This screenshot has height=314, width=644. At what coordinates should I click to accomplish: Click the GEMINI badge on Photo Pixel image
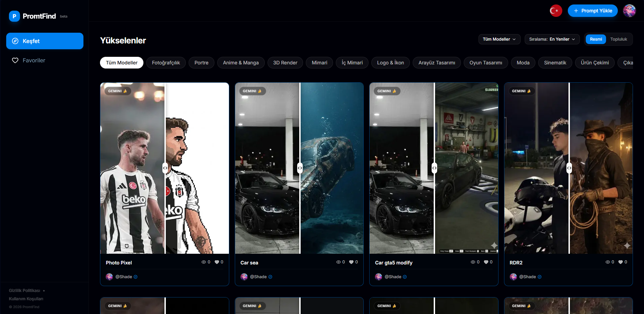(x=118, y=91)
